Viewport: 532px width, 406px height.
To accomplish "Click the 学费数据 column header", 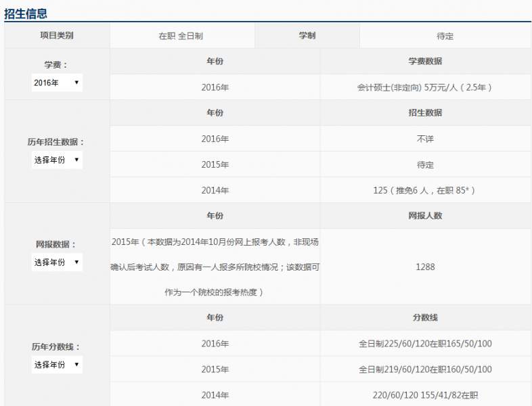I will coord(425,61).
